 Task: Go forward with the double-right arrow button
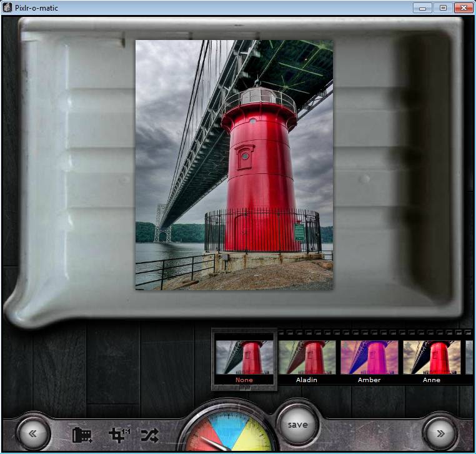pyautogui.click(x=440, y=433)
